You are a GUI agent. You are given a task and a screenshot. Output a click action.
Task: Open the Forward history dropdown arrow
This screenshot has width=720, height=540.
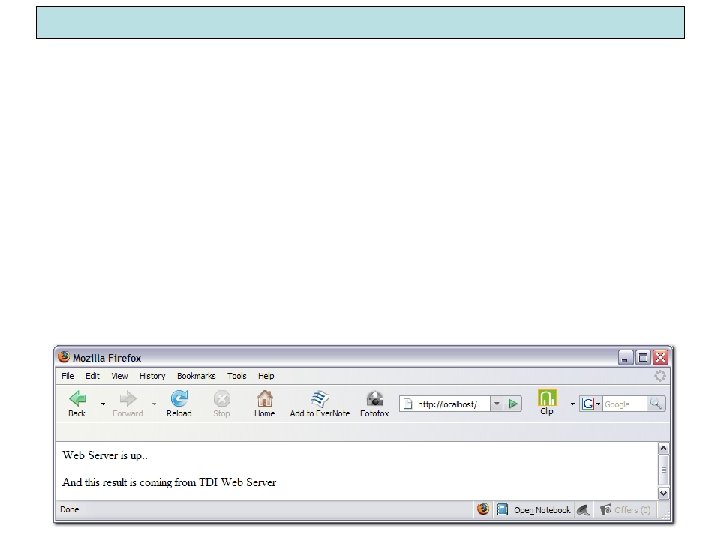click(154, 404)
